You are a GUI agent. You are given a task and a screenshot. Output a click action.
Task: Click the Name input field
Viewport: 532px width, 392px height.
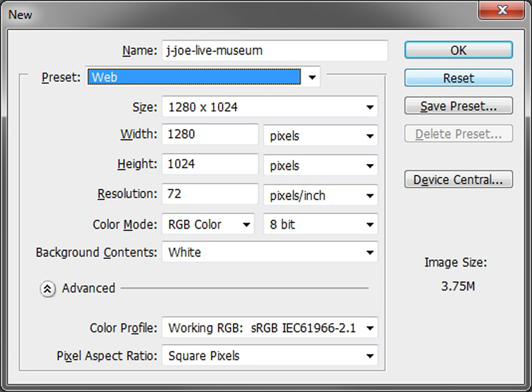point(275,50)
